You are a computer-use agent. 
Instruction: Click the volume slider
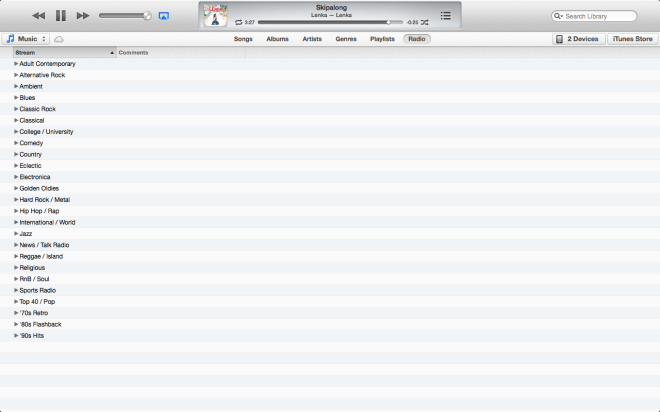[x=124, y=16]
